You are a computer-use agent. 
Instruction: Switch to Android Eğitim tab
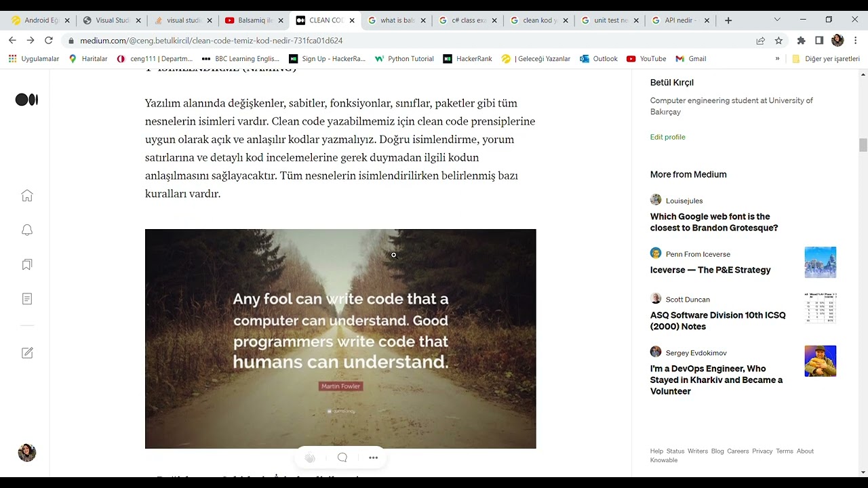(x=41, y=20)
